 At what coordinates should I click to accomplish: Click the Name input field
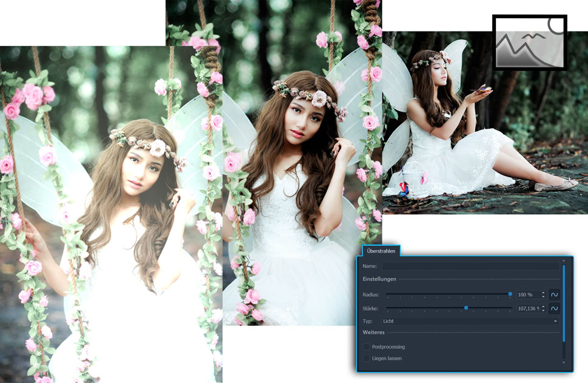pyautogui.click(x=470, y=266)
